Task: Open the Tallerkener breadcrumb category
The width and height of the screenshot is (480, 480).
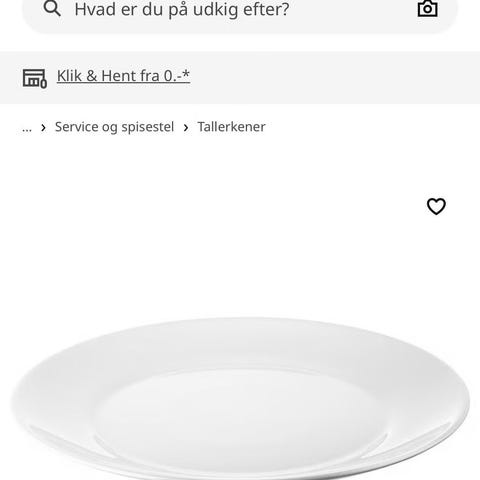Action: click(x=231, y=127)
